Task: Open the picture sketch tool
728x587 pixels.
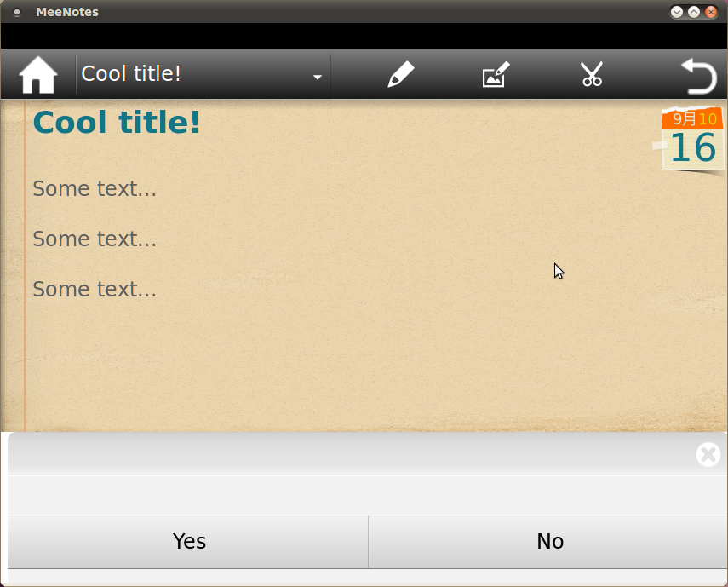Action: point(496,74)
